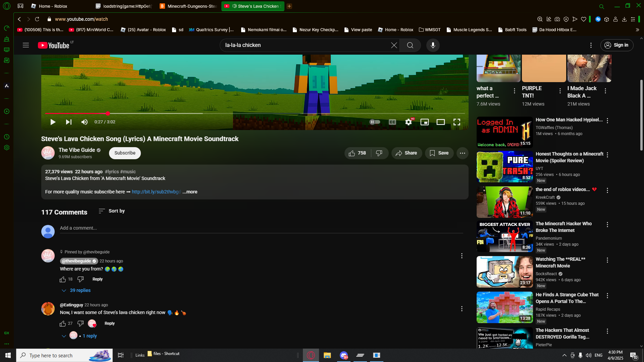The height and width of the screenshot is (362, 644).
Task: Save the video to a playlist
Action: tap(439, 153)
